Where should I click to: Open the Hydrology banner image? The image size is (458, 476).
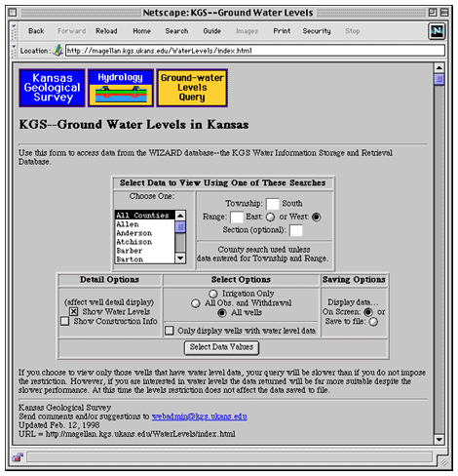pyautogui.click(x=121, y=88)
